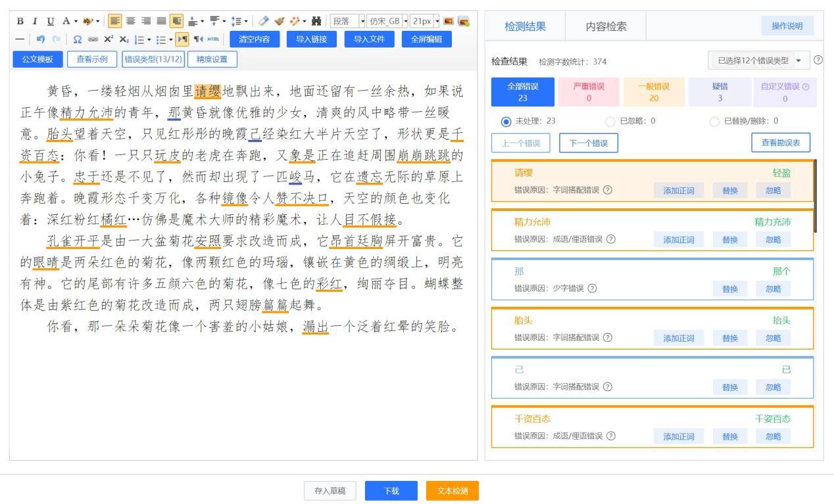Image resolution: width=834 pixels, height=504 pixels.
Task: Open find and replace binoculars icon
Action: click(x=316, y=21)
